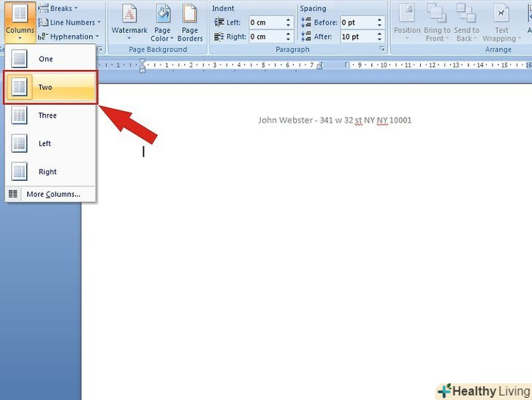Click the Line Numbers icon
532x400 pixels.
(43, 23)
